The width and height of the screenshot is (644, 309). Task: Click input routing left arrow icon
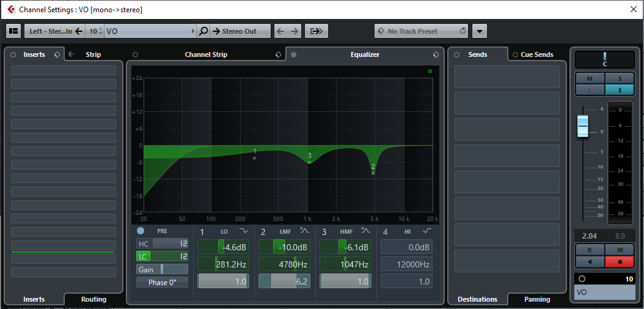(x=79, y=31)
